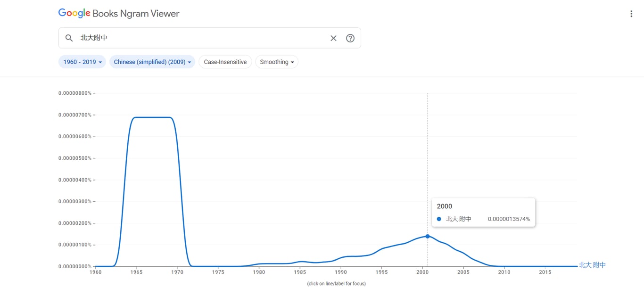Expand the Chinese (simplified) (2009) corpus dropdown
The width and height of the screenshot is (644, 296).
click(152, 62)
